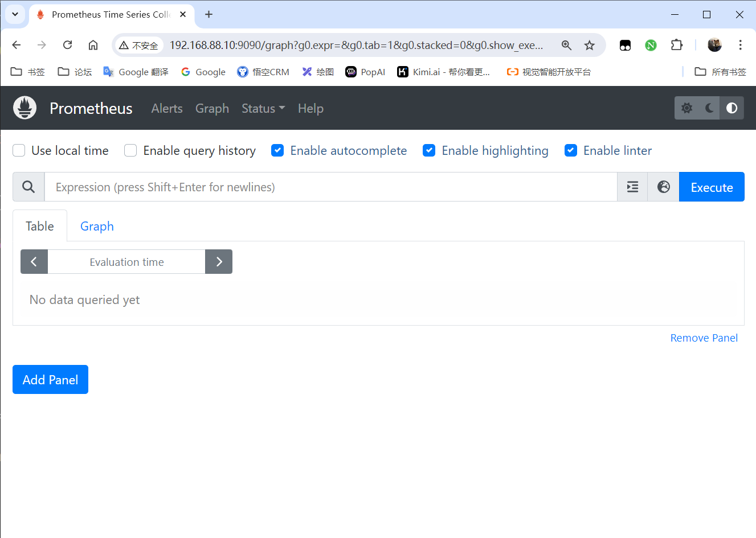The image size is (756, 538).
Task: Click the 不安全 site security warning
Action: click(x=139, y=46)
